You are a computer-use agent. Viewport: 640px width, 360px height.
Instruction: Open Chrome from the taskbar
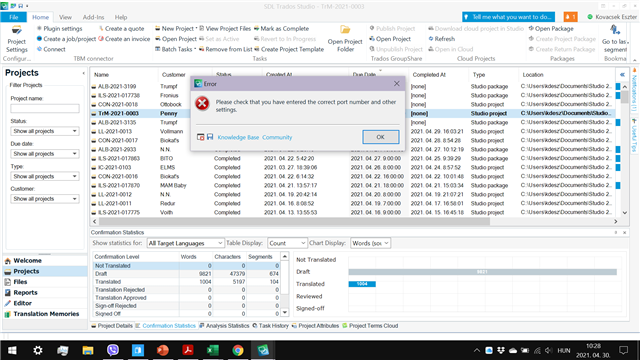coord(238,350)
